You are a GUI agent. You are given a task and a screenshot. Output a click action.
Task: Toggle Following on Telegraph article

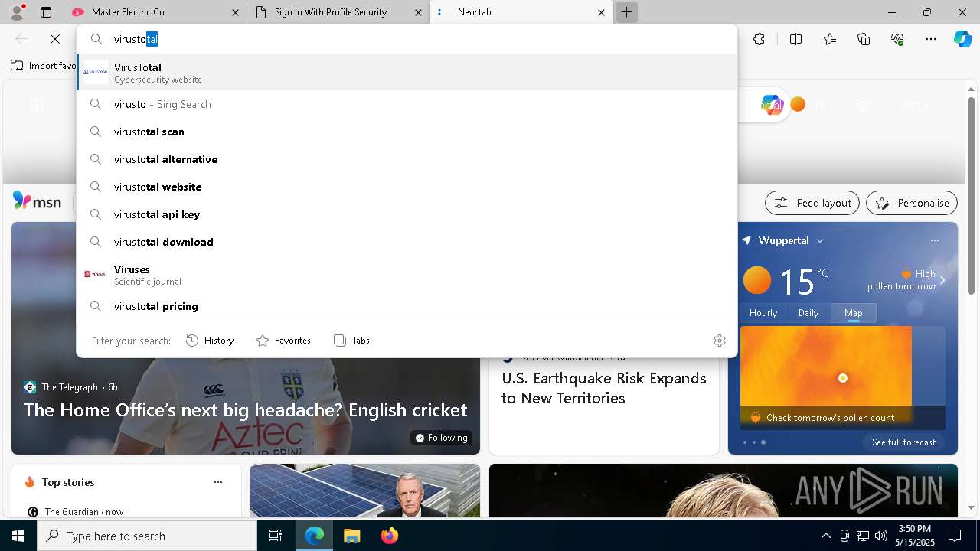tap(440, 438)
